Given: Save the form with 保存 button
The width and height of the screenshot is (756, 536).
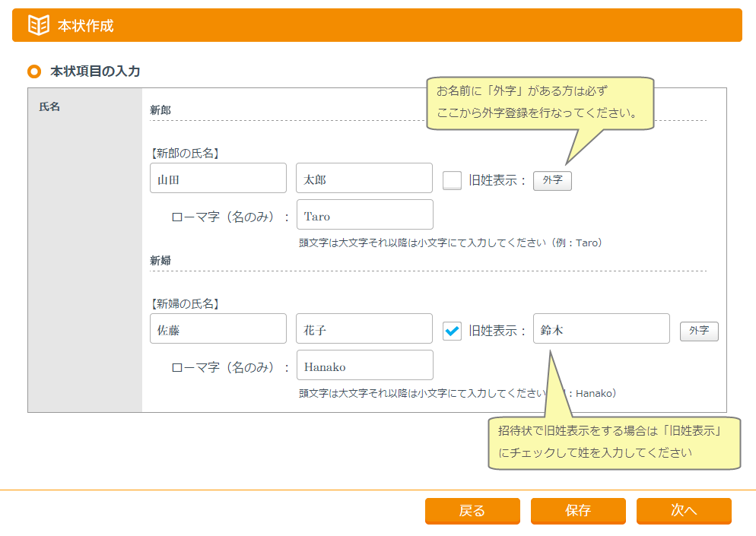Looking at the screenshot, I should (578, 511).
